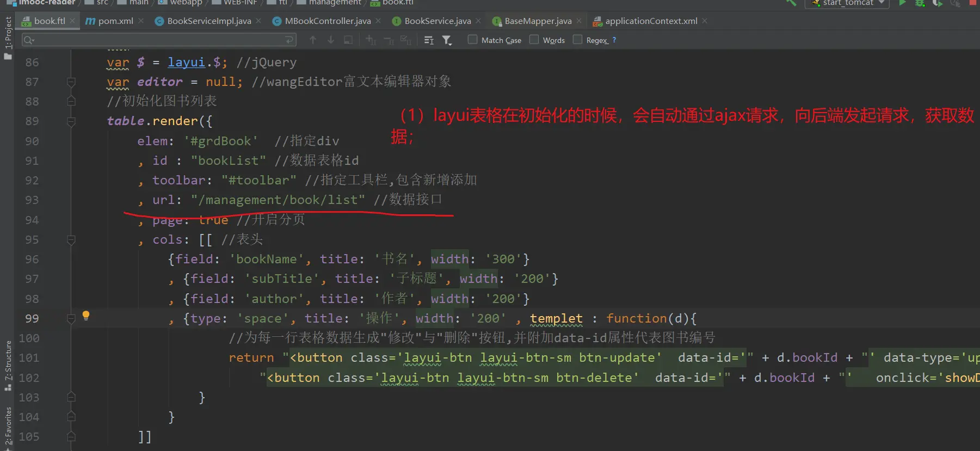Open the Project tool window
Image resolution: width=980 pixels, height=451 pixels.
tap(8, 38)
